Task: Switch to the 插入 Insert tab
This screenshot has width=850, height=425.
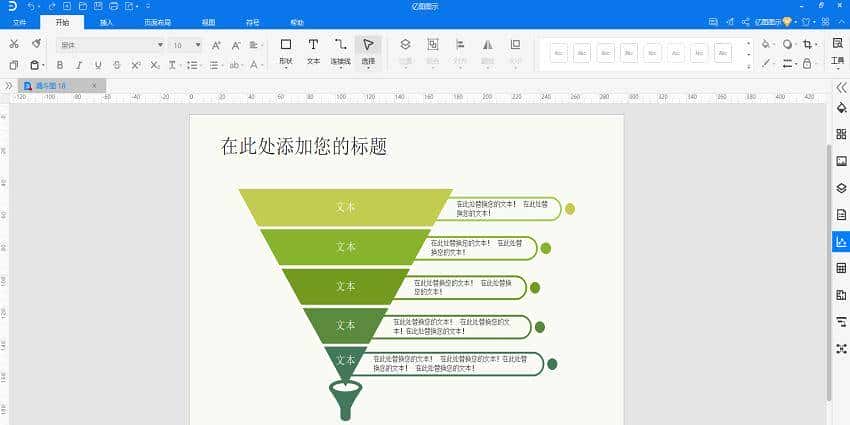Action: point(107,23)
